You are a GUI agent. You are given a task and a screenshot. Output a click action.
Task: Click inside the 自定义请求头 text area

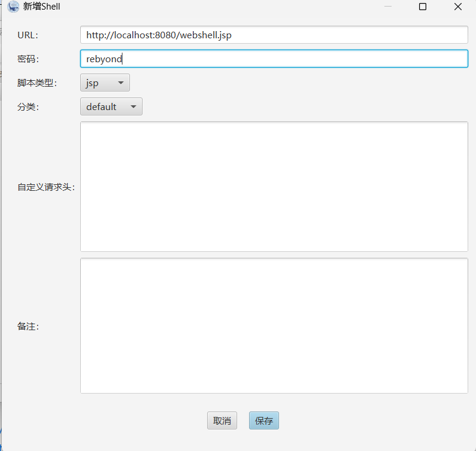(x=274, y=186)
